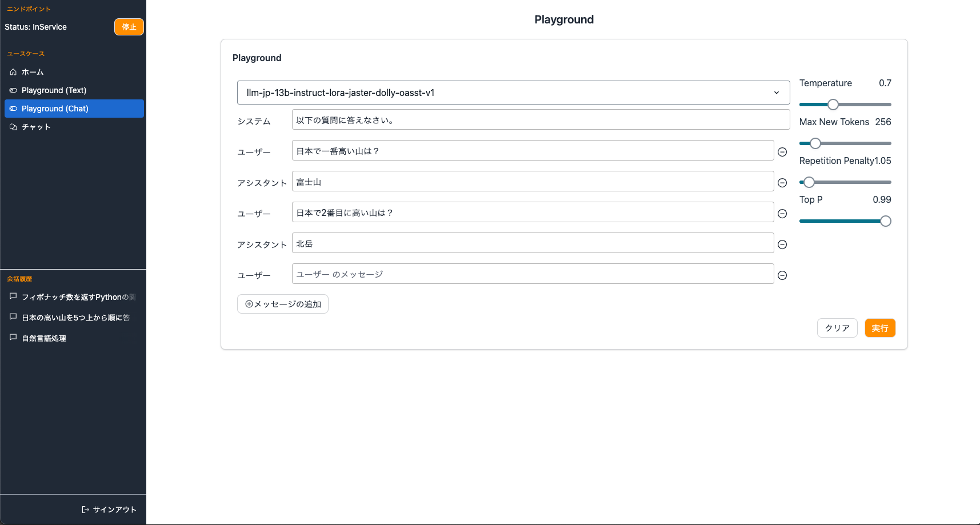This screenshot has height=525, width=980.
Task: Open 日本の高い山を5つ conversation history
Action: [73, 318]
